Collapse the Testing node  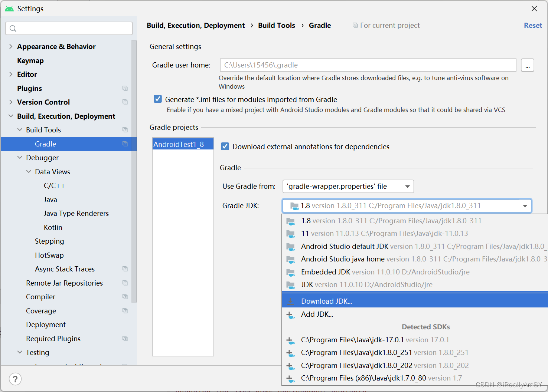coord(20,352)
